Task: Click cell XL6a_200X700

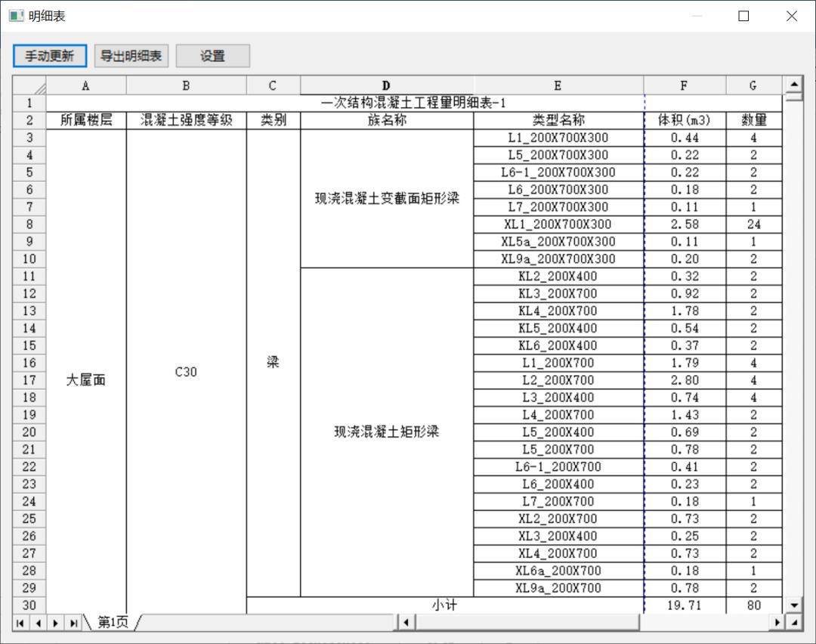Action: pyautogui.click(x=558, y=571)
